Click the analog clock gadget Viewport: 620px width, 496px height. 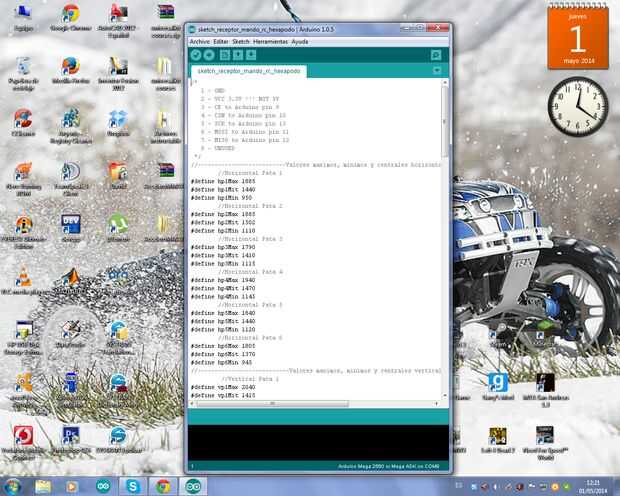pyautogui.click(x=578, y=106)
